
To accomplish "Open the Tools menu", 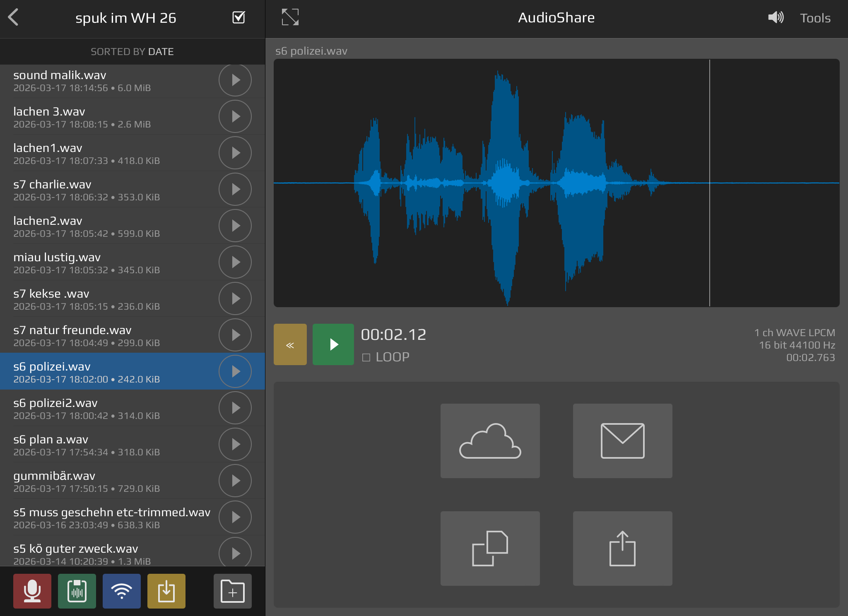I will 815,18.
